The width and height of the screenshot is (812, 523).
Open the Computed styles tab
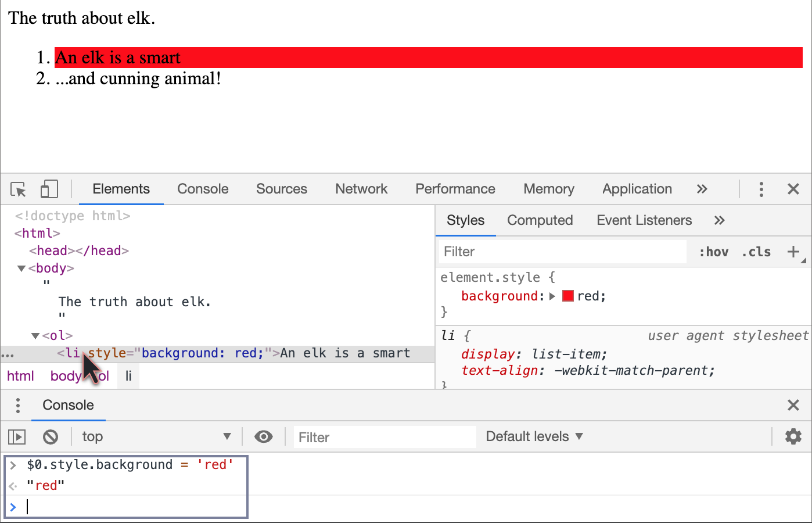tap(540, 221)
